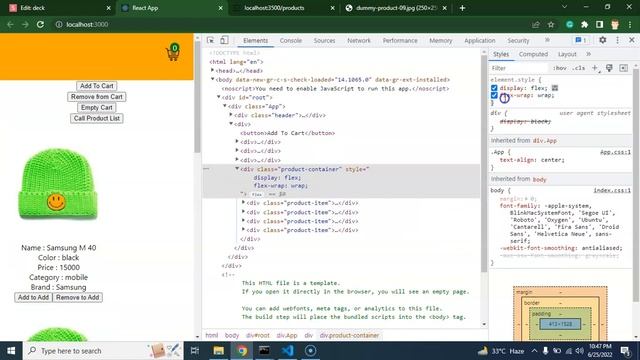Open the Chrome profile avatar

click(x=615, y=24)
